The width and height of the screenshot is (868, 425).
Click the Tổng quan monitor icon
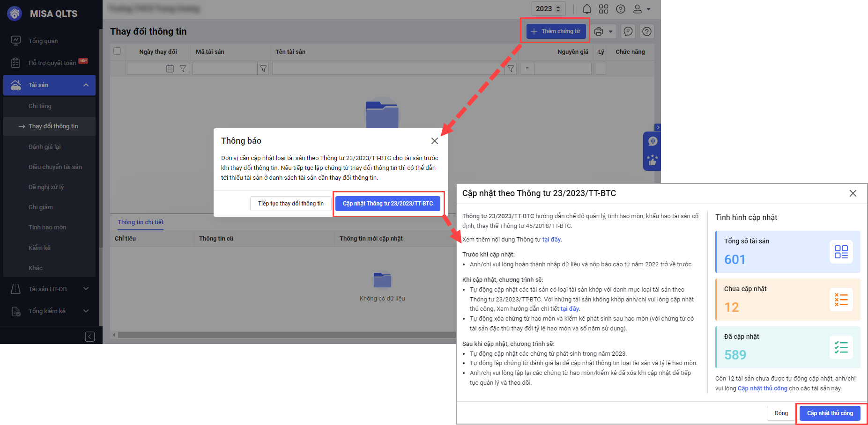(x=16, y=41)
